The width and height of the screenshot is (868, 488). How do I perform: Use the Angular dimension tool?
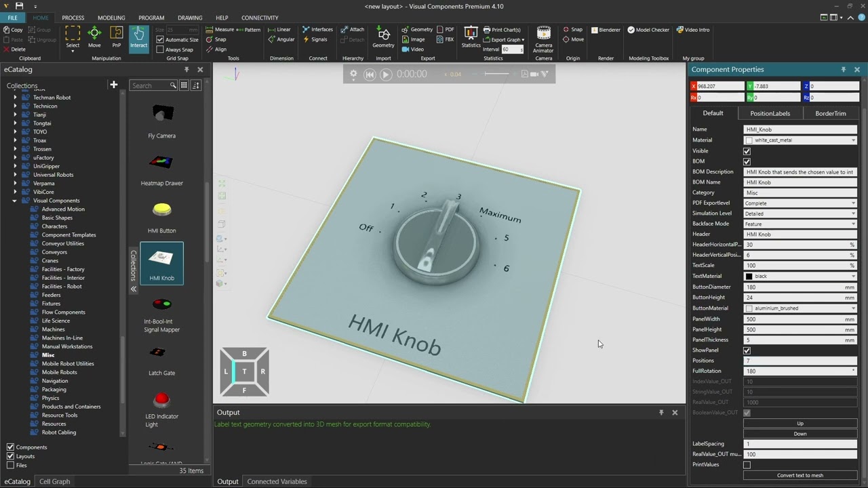coord(281,39)
